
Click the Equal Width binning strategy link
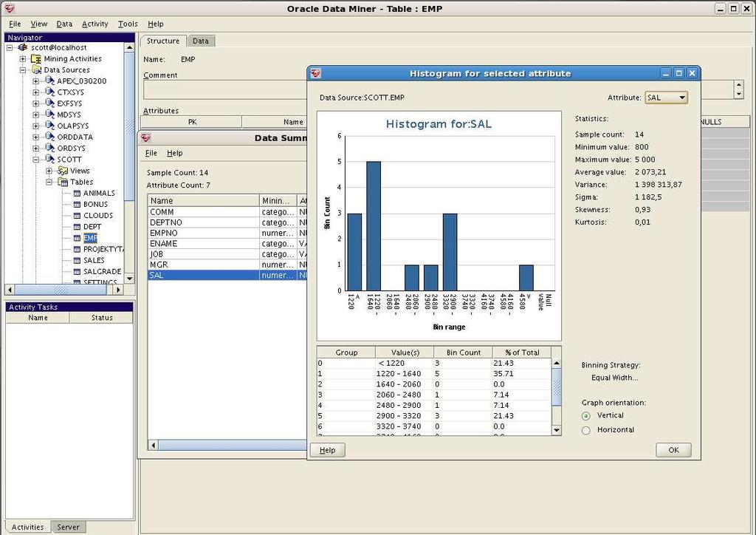(x=614, y=378)
